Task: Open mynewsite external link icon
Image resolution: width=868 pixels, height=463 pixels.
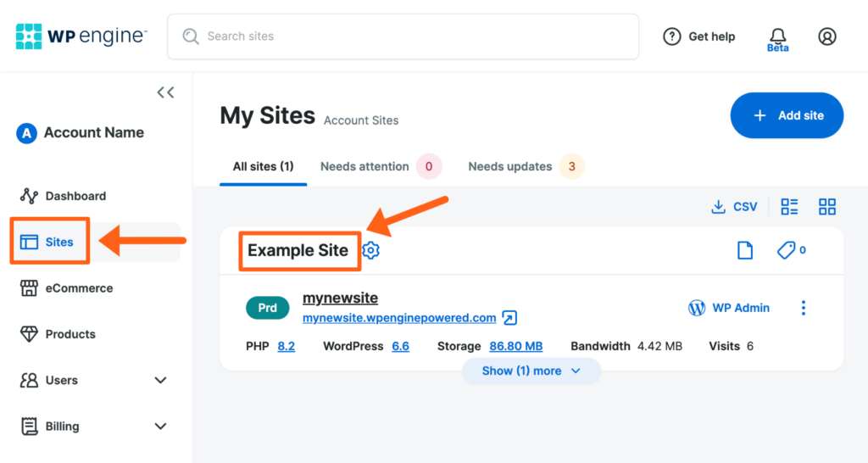Action: point(509,318)
